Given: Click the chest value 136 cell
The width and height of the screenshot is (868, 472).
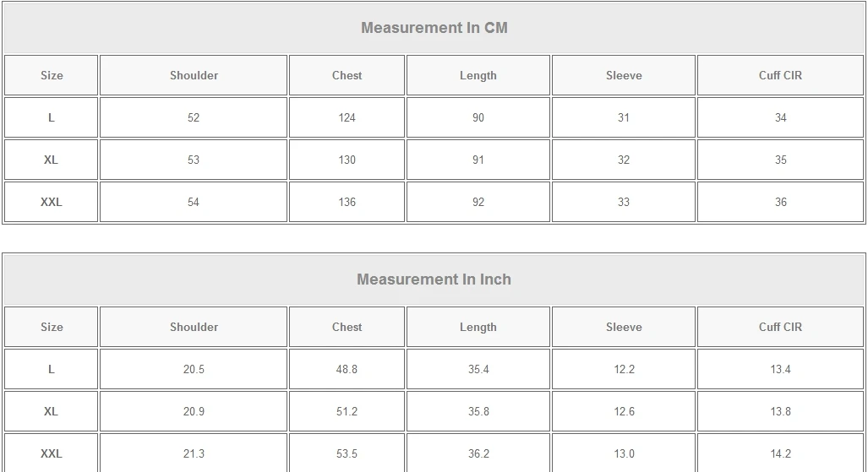Looking at the screenshot, I should [x=347, y=202].
